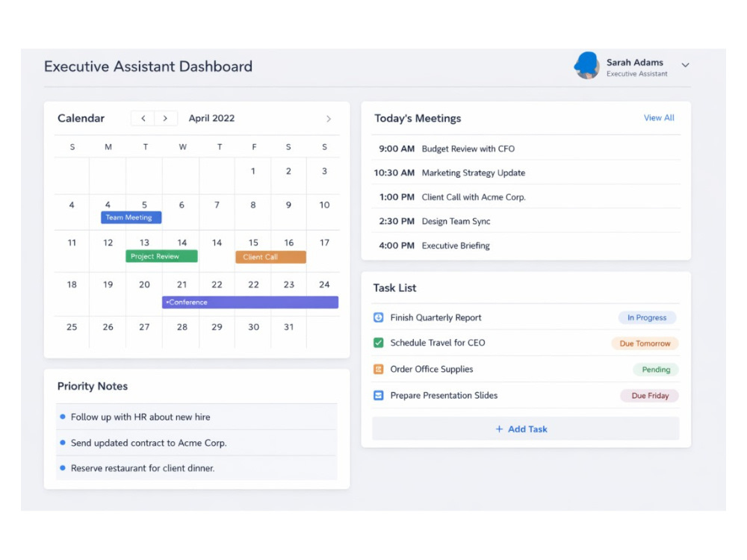
Task: Select the Design Team Sync meeting
Action: point(526,222)
